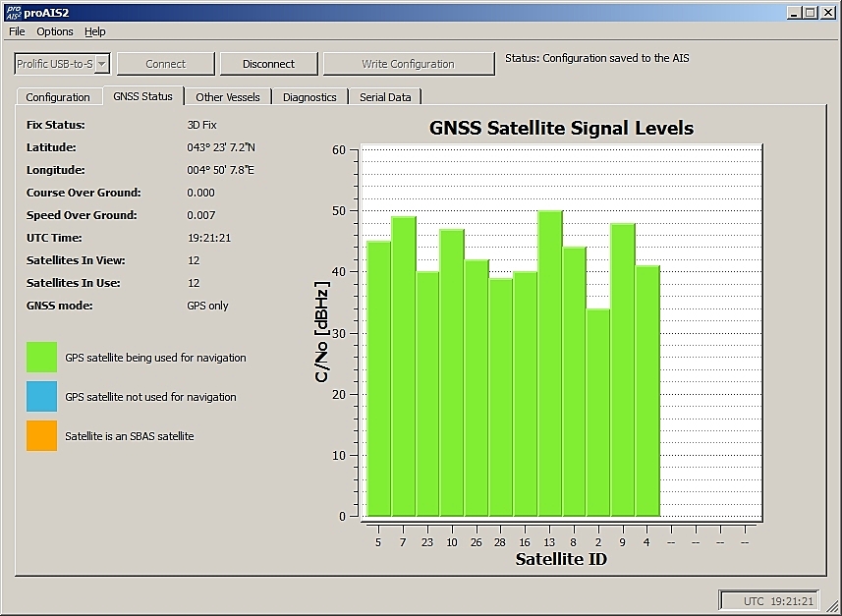Screen dimensions: 842x616
Task: Close the proAIS2 window
Action: (x=828, y=13)
